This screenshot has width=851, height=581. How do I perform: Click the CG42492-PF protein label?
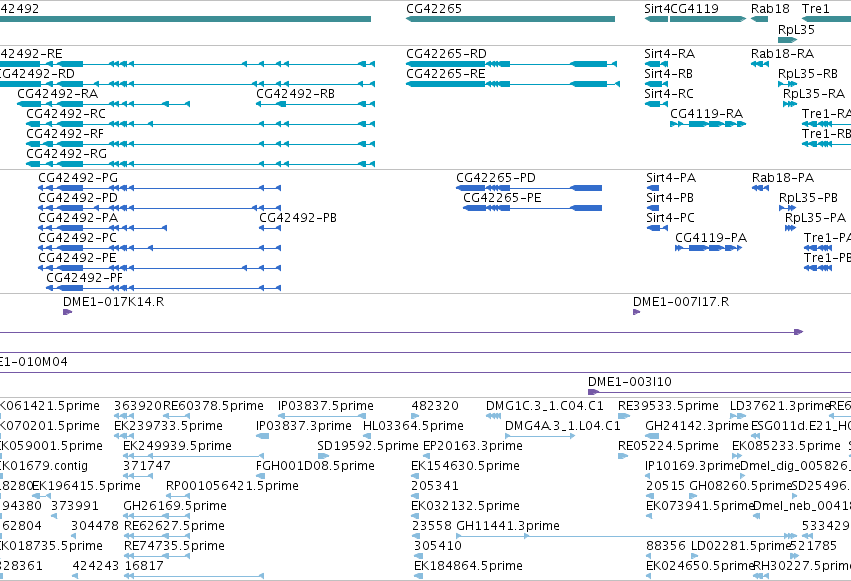[85, 278]
